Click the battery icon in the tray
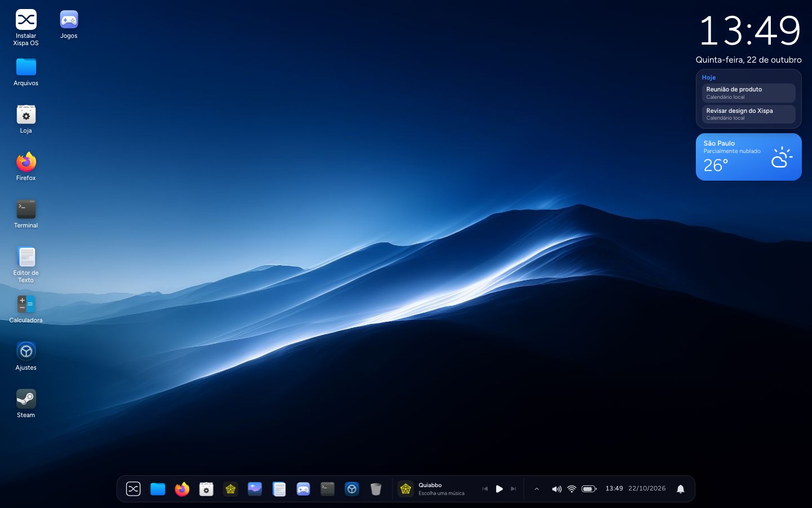The width and height of the screenshot is (812, 508). point(589,489)
